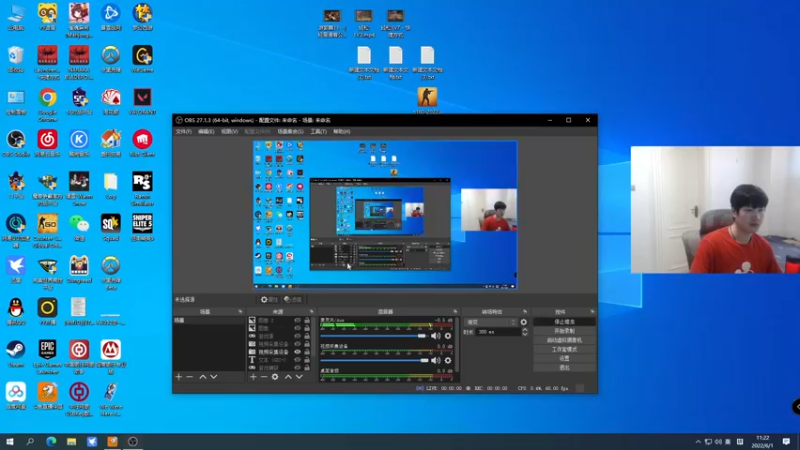
Task: Open the File menu in OBS
Action: click(183, 131)
